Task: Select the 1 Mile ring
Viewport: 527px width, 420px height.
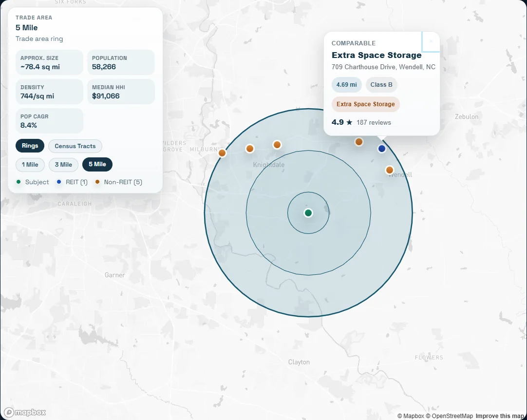Action: tap(30, 164)
